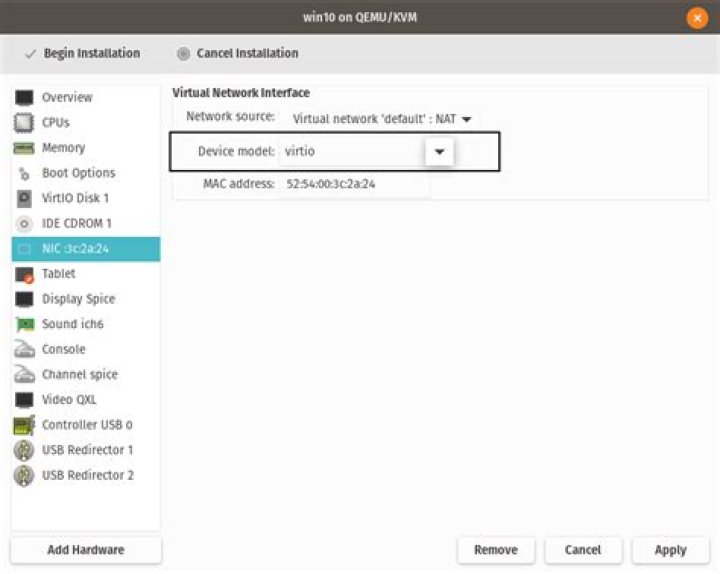Screen dimensions: 720x574
Task: Click the Channel spice icon
Action: (x=24, y=374)
